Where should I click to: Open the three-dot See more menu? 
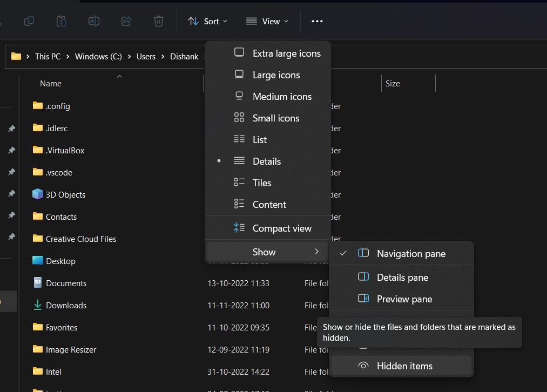coord(317,21)
